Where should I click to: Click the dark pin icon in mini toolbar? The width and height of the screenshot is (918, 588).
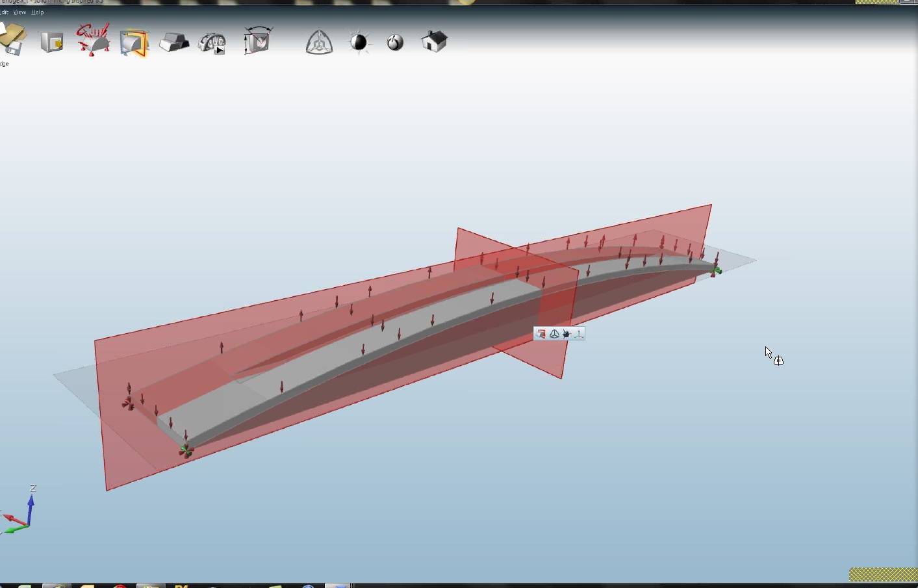tap(566, 334)
